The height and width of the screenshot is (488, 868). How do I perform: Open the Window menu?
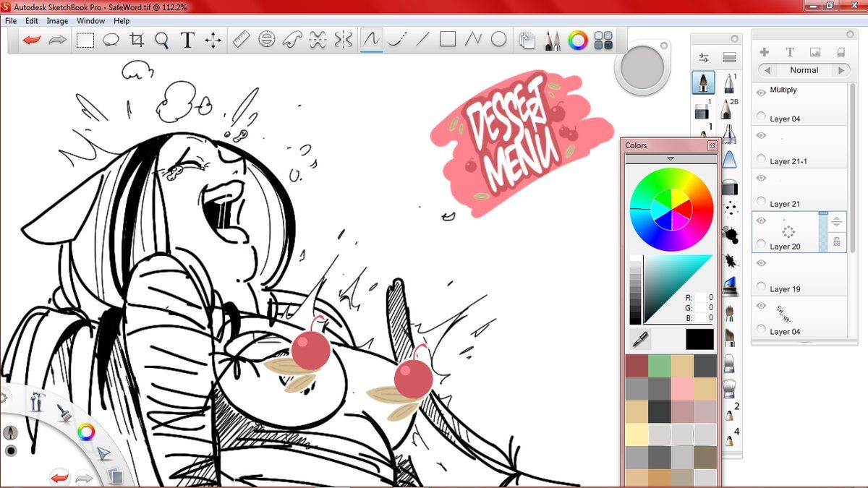90,21
